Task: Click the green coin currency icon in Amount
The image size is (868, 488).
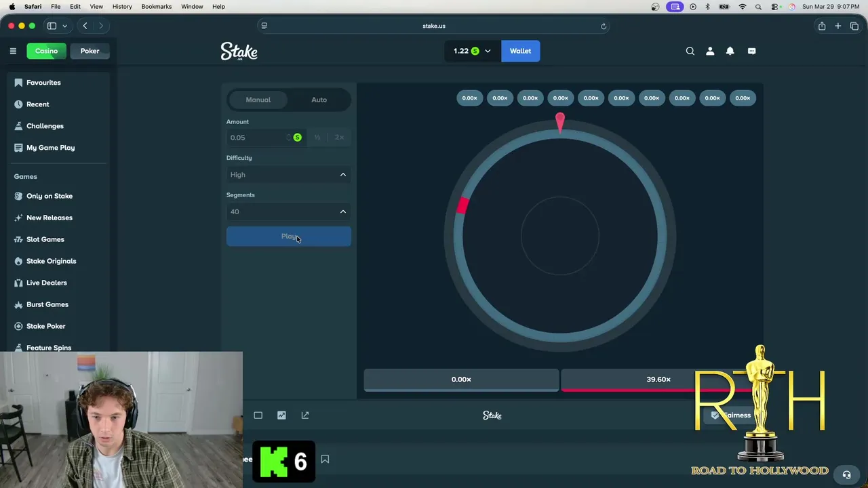Action: point(297,138)
